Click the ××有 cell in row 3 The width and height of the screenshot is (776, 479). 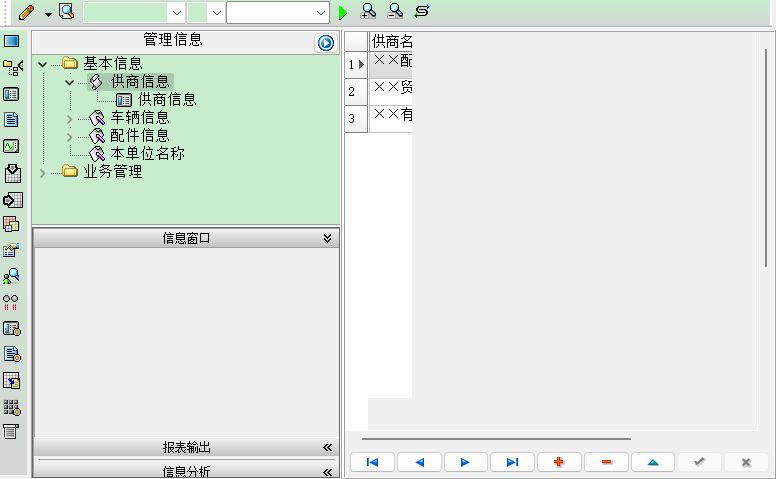391,118
